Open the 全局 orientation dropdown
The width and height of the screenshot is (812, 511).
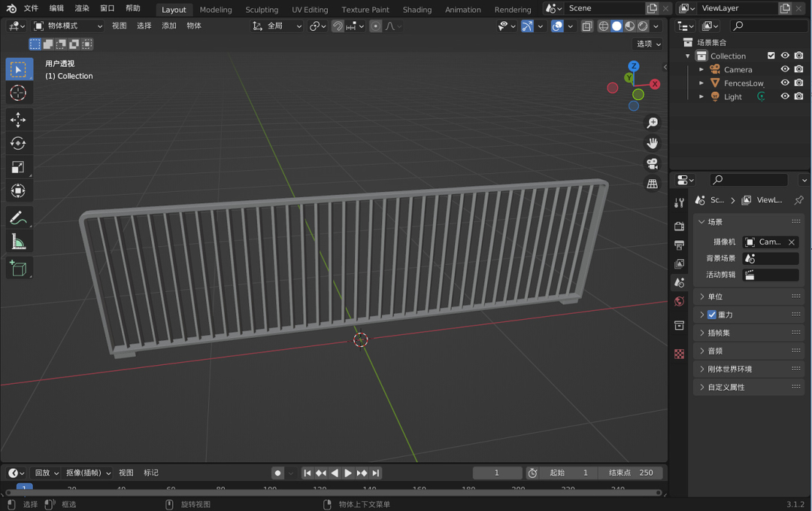coord(277,26)
